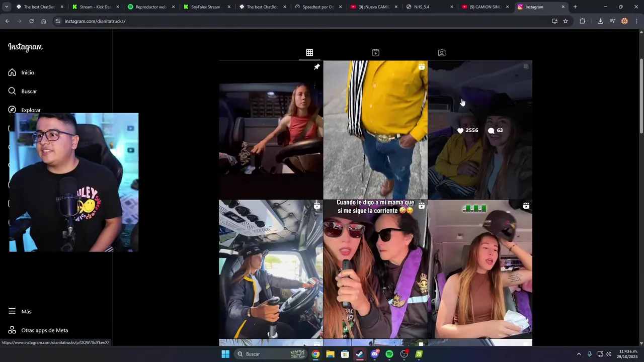Viewport: 644px width, 362px height.
Task: Reload the Instagram page
Action: click(31, 21)
